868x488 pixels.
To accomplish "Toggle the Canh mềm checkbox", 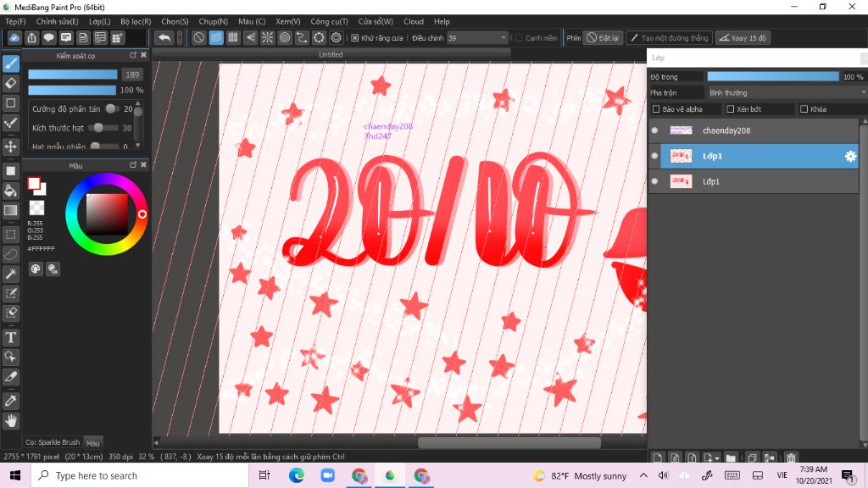I will [x=519, y=37].
